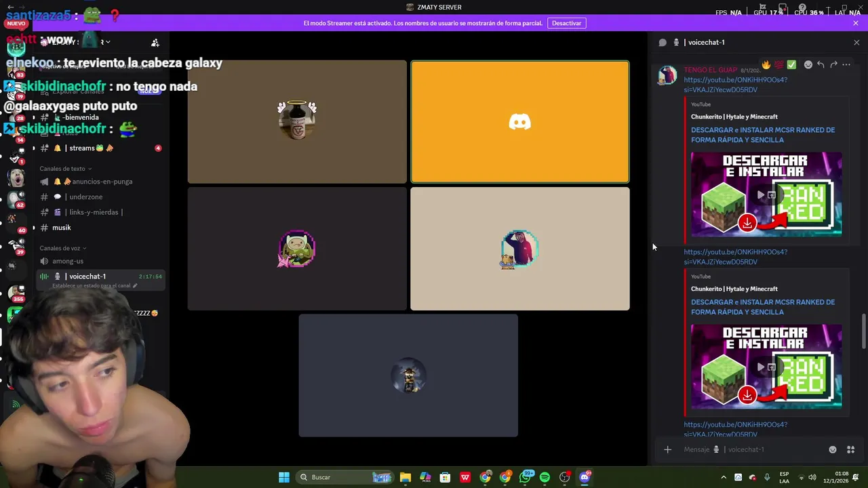The height and width of the screenshot is (488, 868).
Task: Open the server icon with badge 60
Action: pos(16,222)
